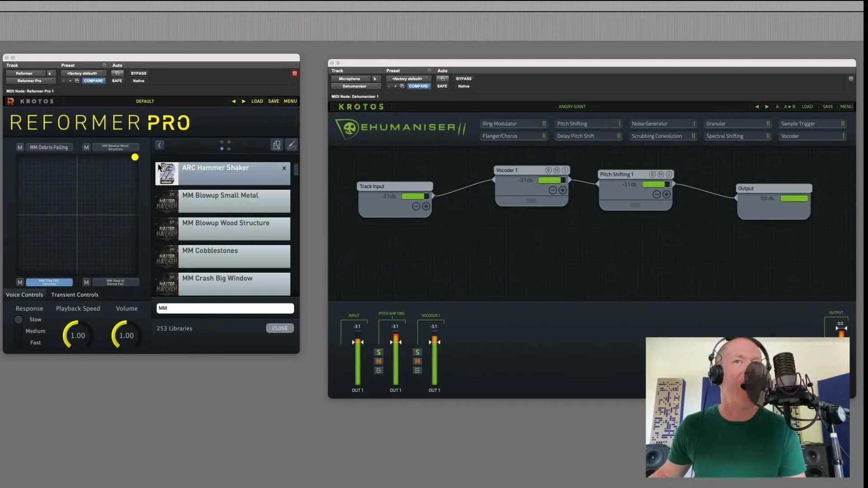Screen dimensions: 868x488
Task: Remove ARC Hammer Shaker with its X
Action: tap(284, 168)
